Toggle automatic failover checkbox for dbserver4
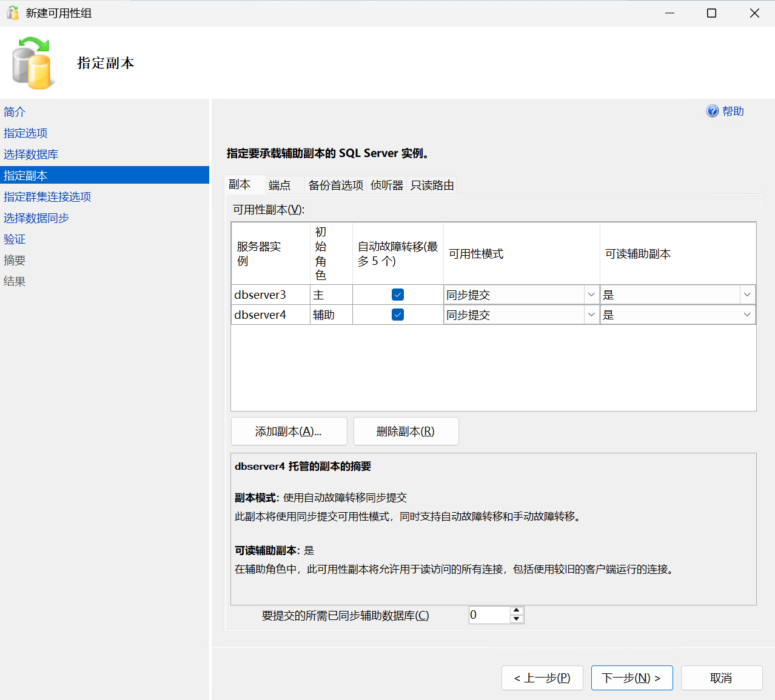This screenshot has height=700, width=775. 398,315
